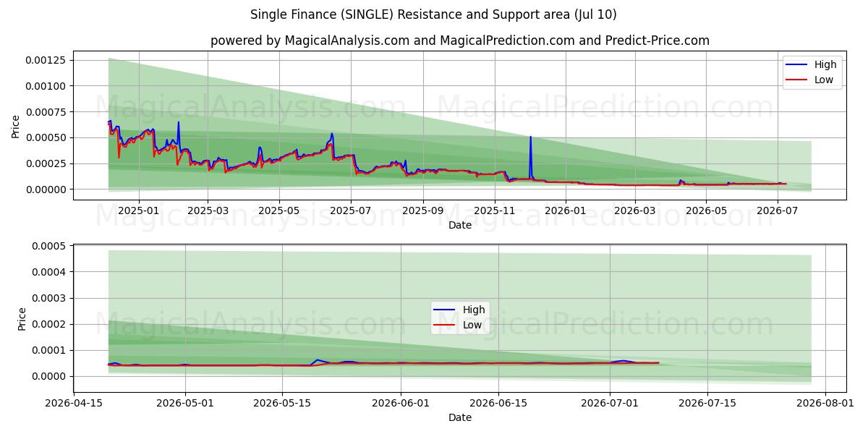The height and width of the screenshot is (434, 868).
Task: Click the bottom chart 'Price' axis label
Action: pos(22,319)
